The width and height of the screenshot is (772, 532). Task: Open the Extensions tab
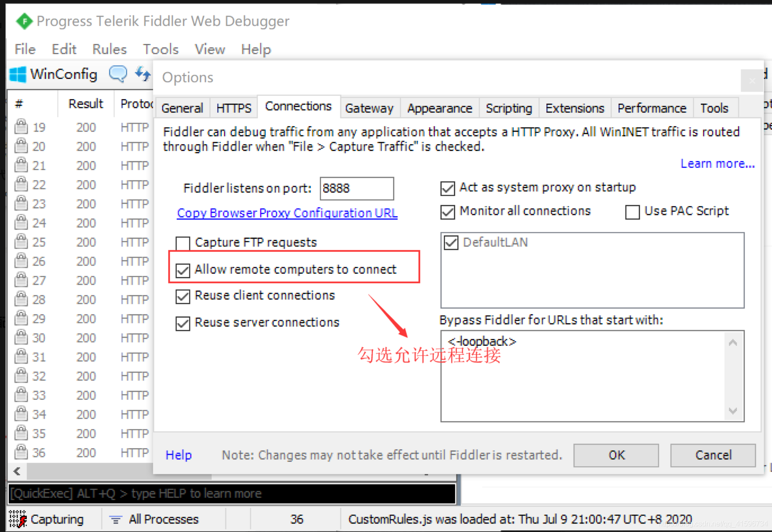[x=575, y=108]
